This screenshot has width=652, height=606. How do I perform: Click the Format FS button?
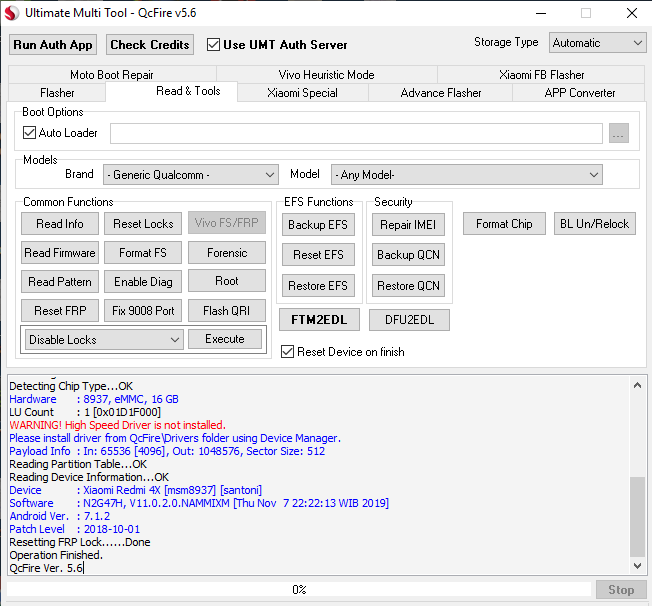tap(143, 252)
